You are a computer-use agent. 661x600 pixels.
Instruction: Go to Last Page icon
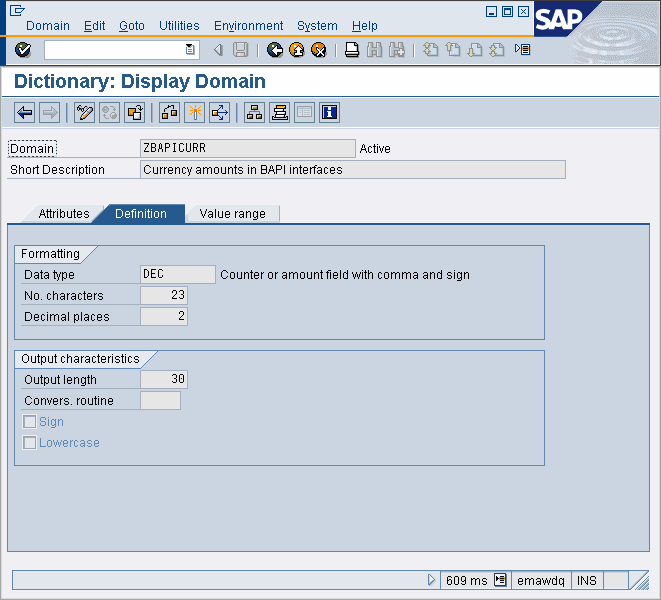(x=497, y=50)
